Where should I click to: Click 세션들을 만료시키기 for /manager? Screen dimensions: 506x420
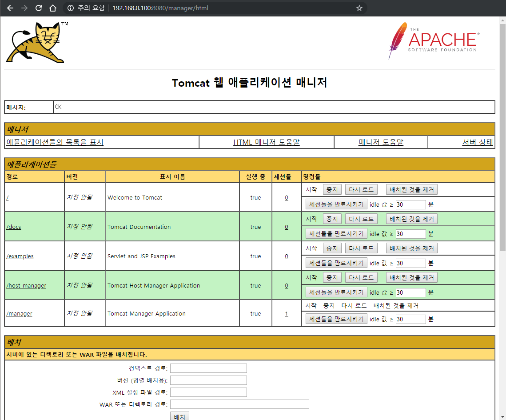(336, 319)
